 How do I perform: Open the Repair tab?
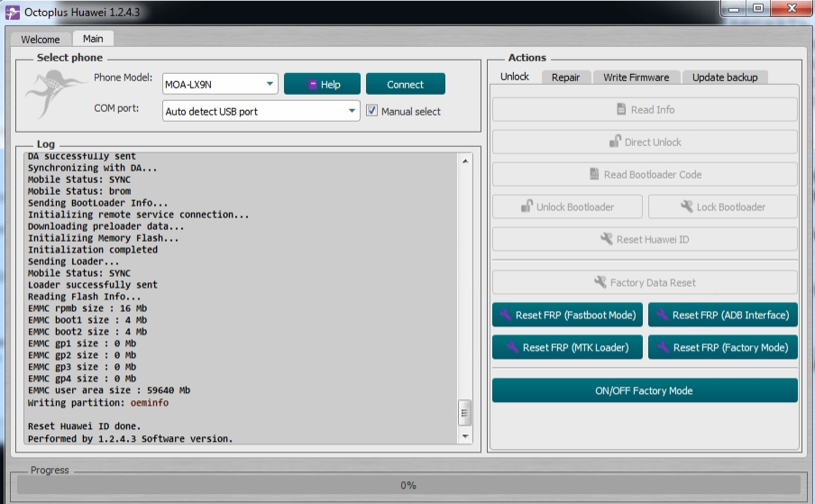point(565,78)
